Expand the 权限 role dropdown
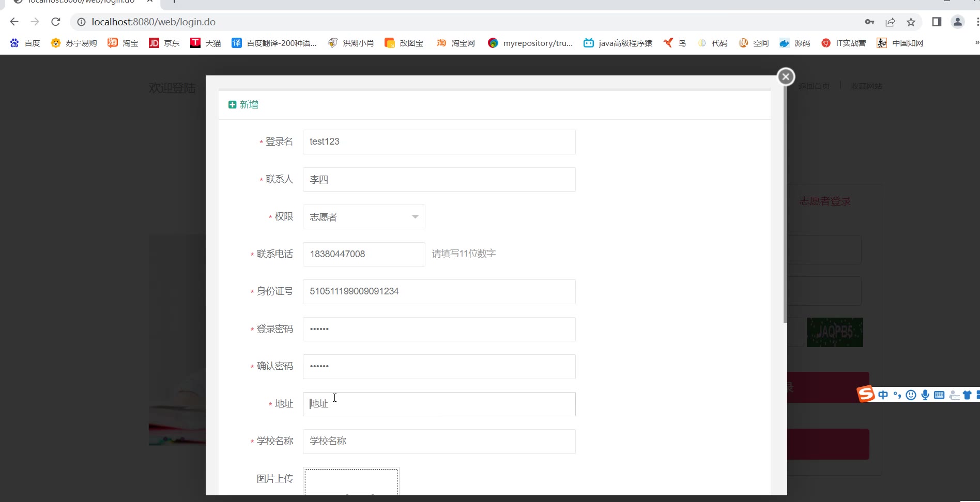Viewport: 980px width, 502px height. [x=364, y=217]
